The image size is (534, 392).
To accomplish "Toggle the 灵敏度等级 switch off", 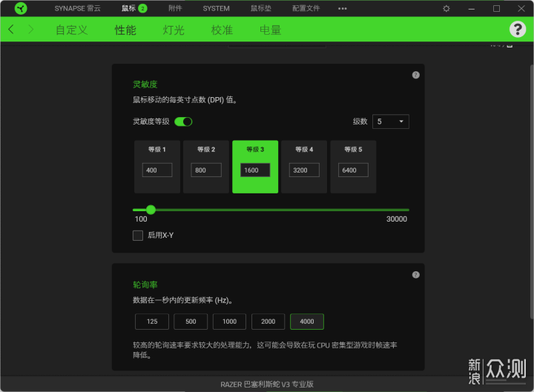I will point(183,122).
